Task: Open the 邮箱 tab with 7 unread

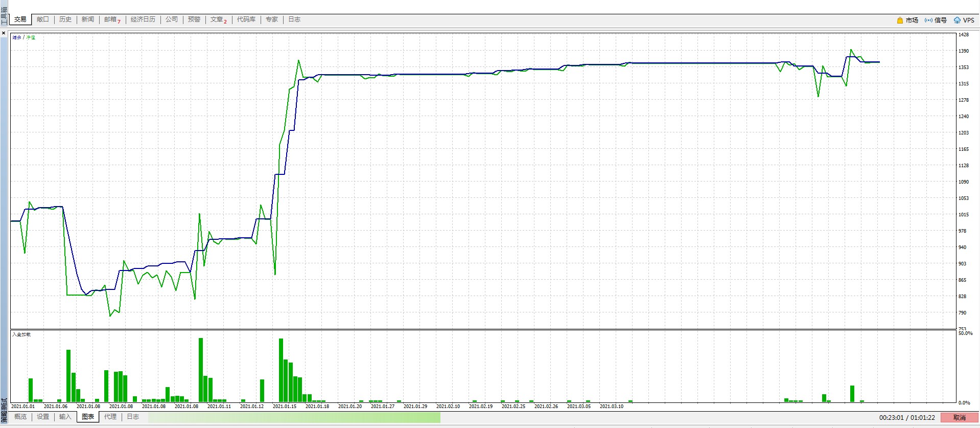Action: coord(112,19)
